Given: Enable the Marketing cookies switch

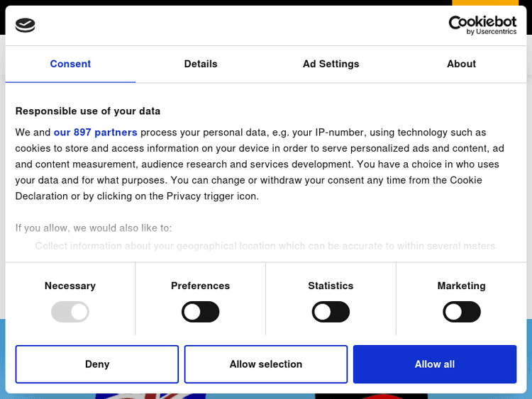Looking at the screenshot, I should click(461, 312).
